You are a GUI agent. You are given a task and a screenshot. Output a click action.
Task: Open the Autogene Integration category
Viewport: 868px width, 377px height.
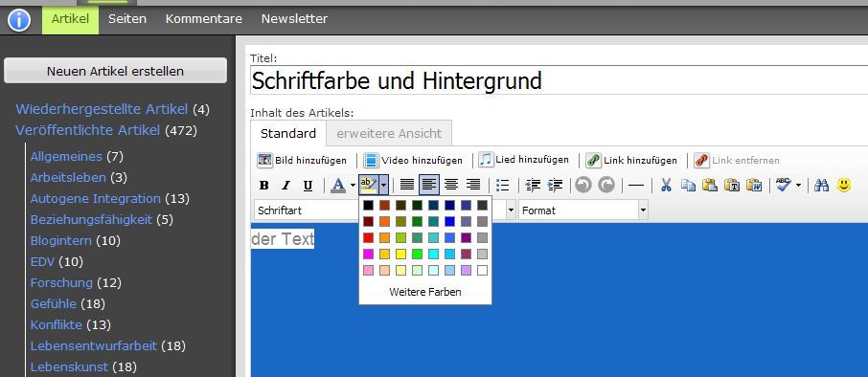[x=95, y=198]
